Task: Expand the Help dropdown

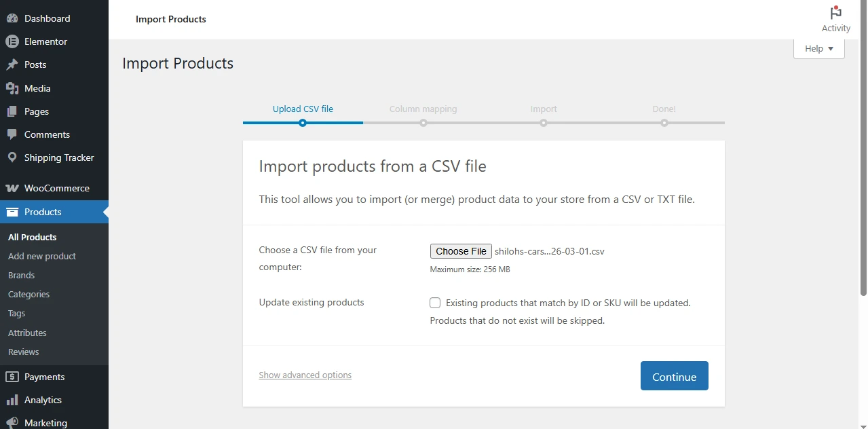Action: click(818, 48)
